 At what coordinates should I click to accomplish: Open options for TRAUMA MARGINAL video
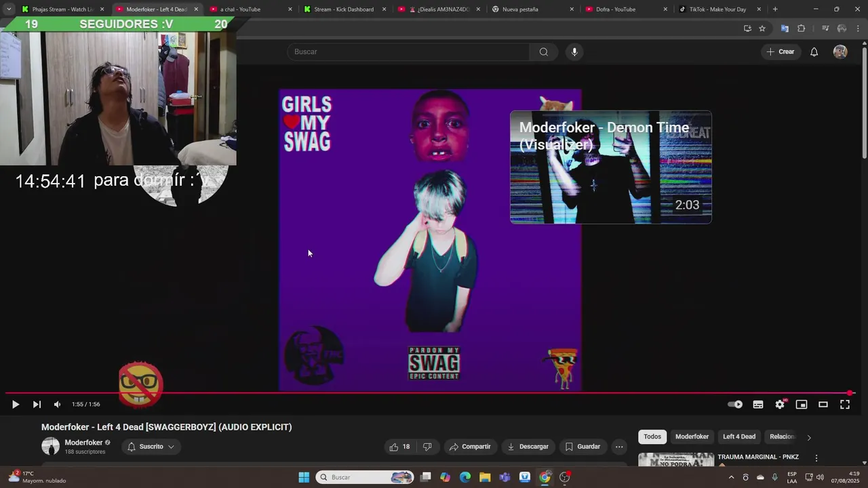click(x=816, y=458)
